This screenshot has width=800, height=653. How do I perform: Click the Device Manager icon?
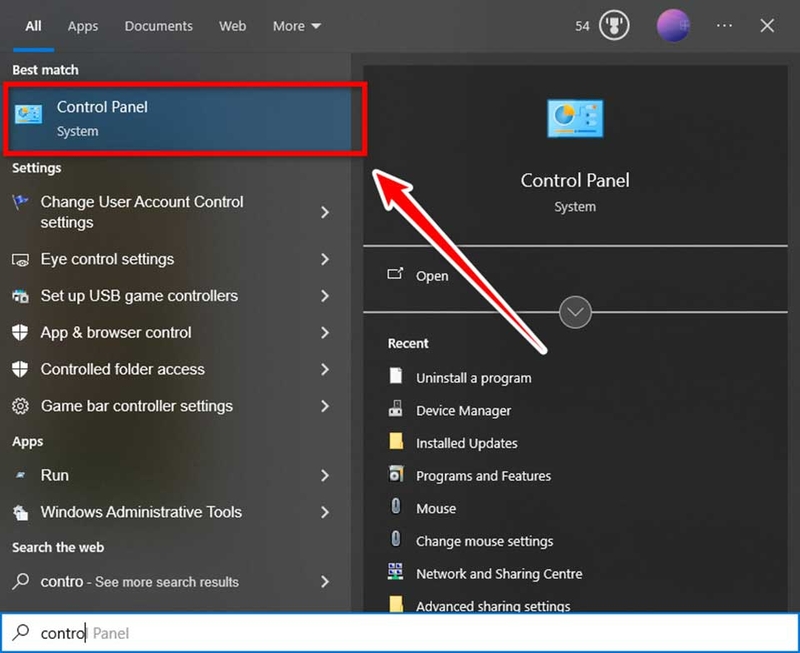395,409
